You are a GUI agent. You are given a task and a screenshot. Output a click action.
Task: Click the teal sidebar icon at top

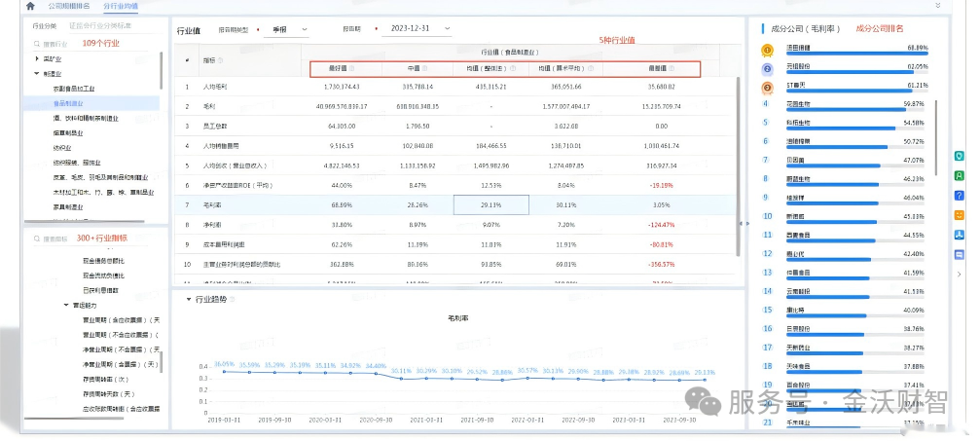click(x=960, y=156)
